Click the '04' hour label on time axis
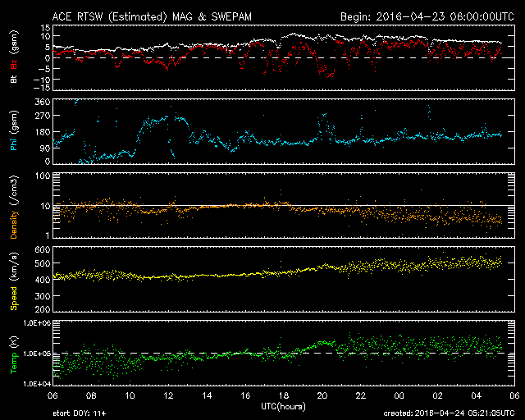The height and width of the screenshot is (420, 525). click(476, 395)
